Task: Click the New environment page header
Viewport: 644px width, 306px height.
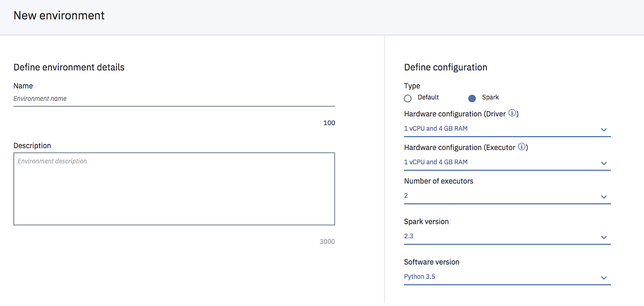Action: pos(59,15)
